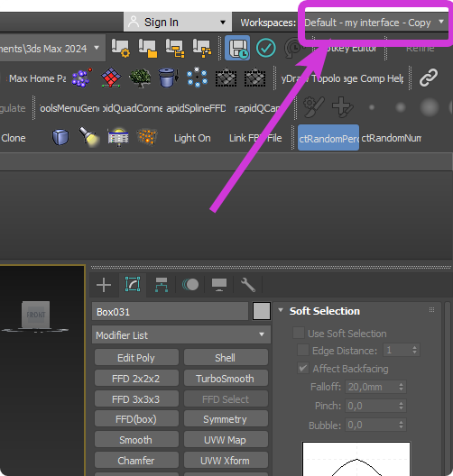453x476 pixels.
Task: Apply the Edit Poly modifier
Action: point(136,358)
